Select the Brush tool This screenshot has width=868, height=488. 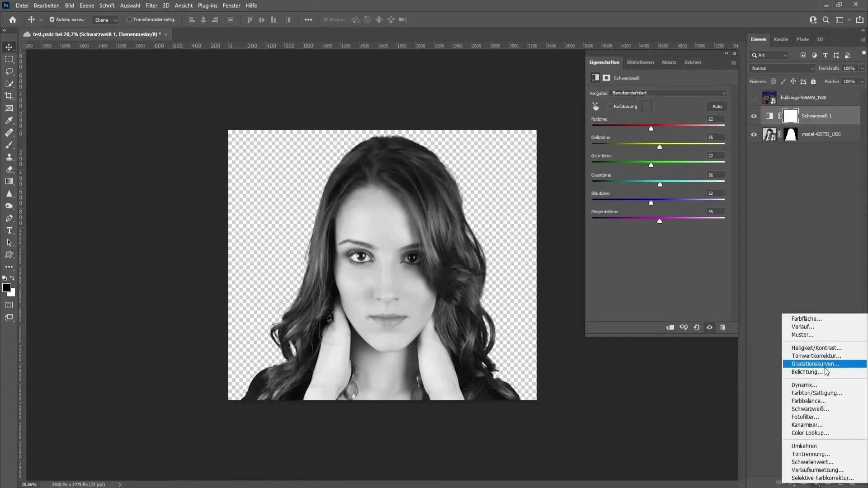(x=9, y=145)
